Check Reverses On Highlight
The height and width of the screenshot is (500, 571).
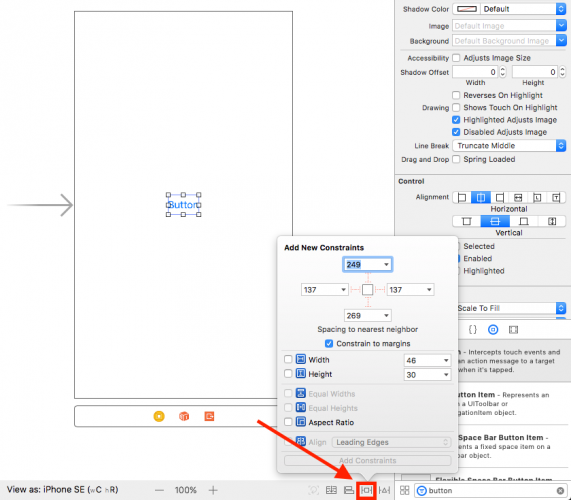[x=456, y=95]
